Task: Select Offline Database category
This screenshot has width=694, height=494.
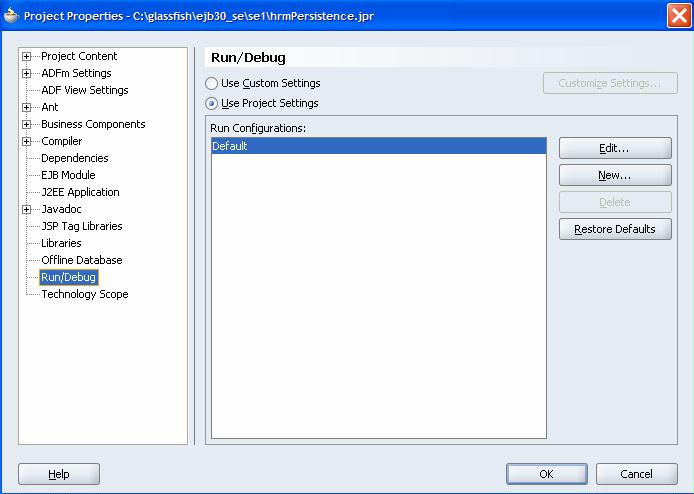Action: click(81, 260)
